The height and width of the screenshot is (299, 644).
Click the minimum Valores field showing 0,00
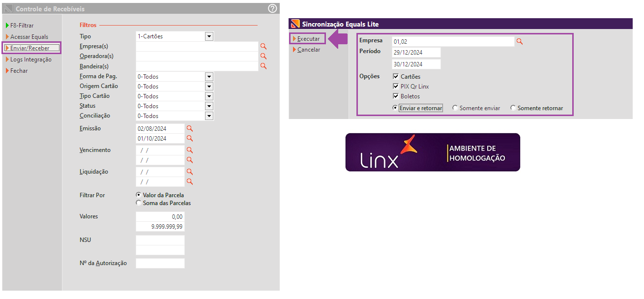(x=160, y=217)
